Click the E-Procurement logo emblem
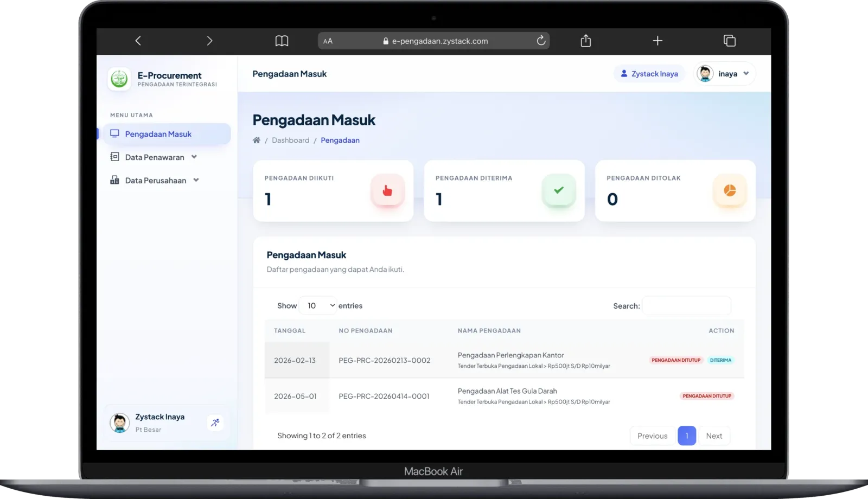Image resolution: width=868 pixels, height=499 pixels. click(119, 79)
